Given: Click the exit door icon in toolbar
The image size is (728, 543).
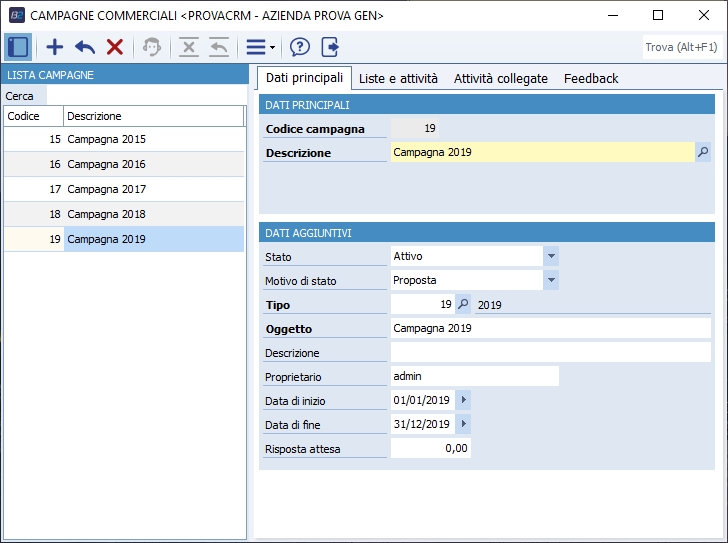Looking at the screenshot, I should 330,47.
